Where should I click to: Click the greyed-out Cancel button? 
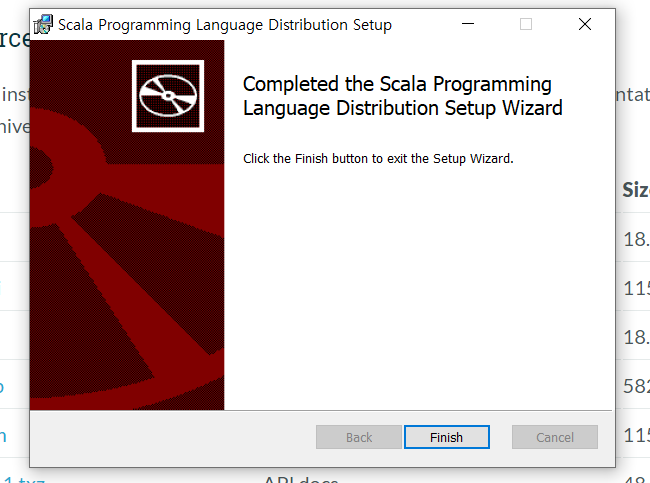coord(555,437)
